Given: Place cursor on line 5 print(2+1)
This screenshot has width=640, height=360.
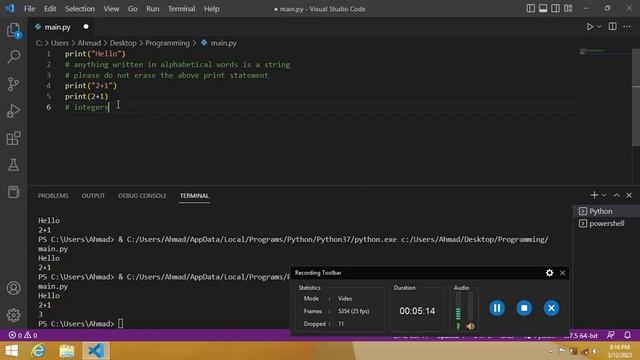Looking at the screenshot, I should click(x=87, y=96).
